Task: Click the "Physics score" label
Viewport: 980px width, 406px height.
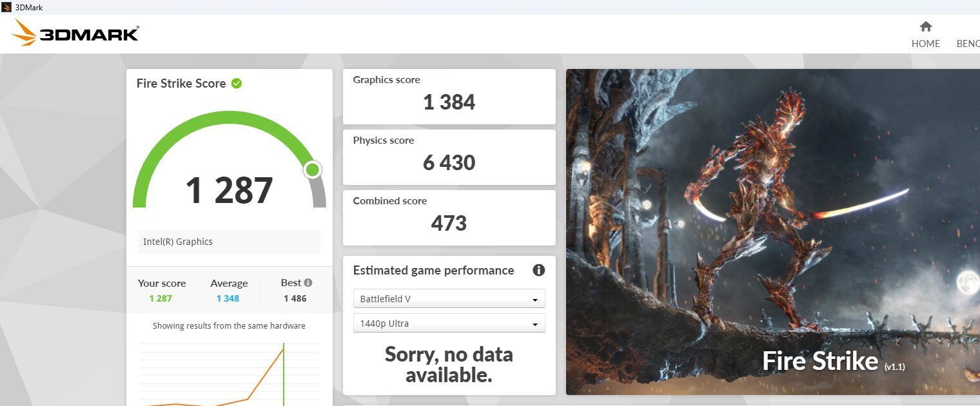Action: click(384, 140)
